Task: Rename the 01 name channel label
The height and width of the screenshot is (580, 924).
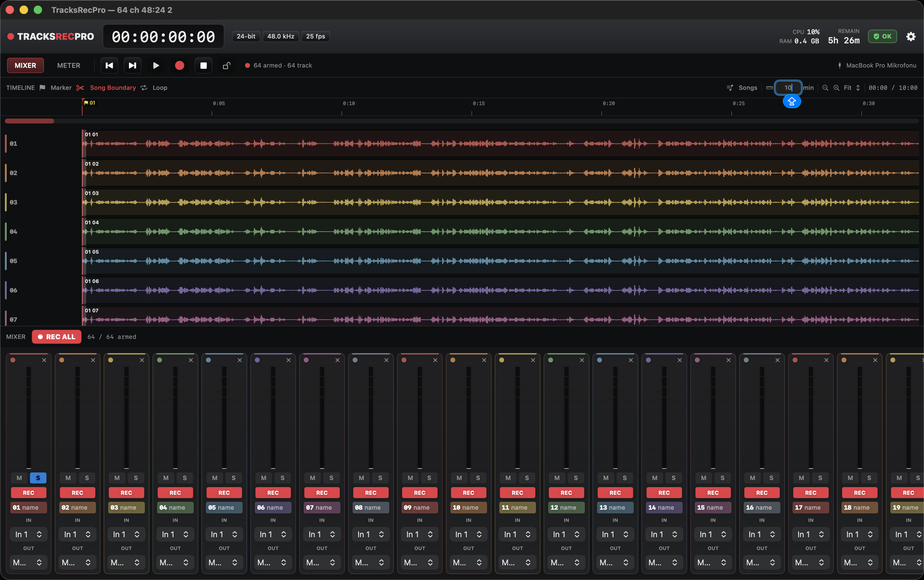Action: tap(29, 508)
